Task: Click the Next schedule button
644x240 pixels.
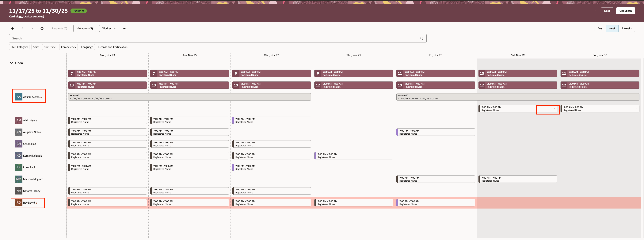Action: [x=607, y=10]
